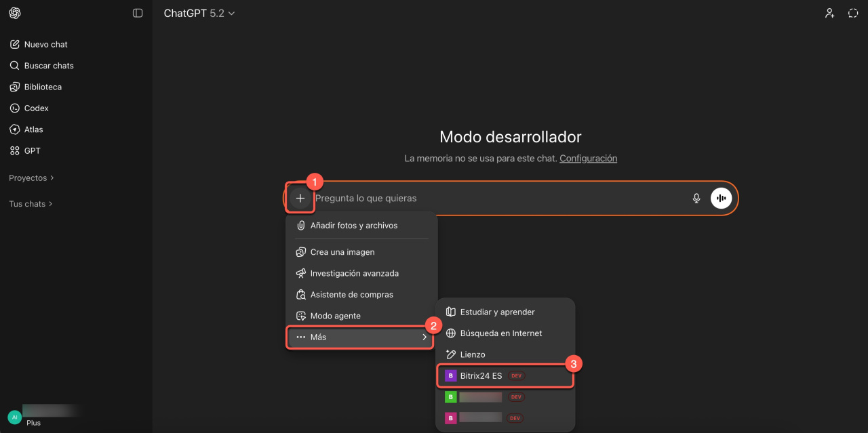Viewport: 868px width, 433px height.
Task: Choose Añadir fotos y archivos
Action: 353,226
